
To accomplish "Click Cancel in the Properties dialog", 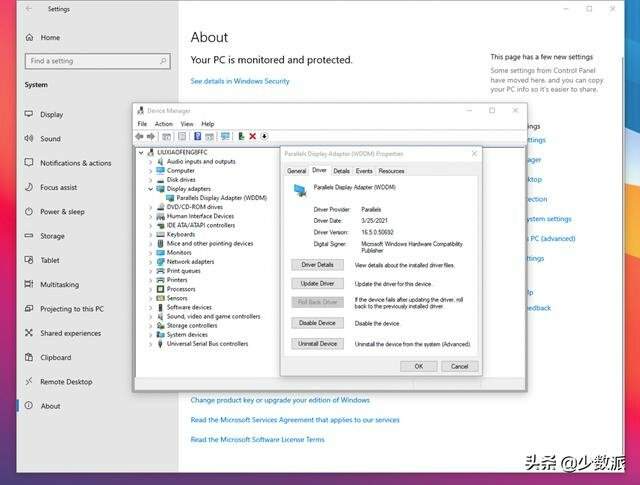I will pos(460,366).
